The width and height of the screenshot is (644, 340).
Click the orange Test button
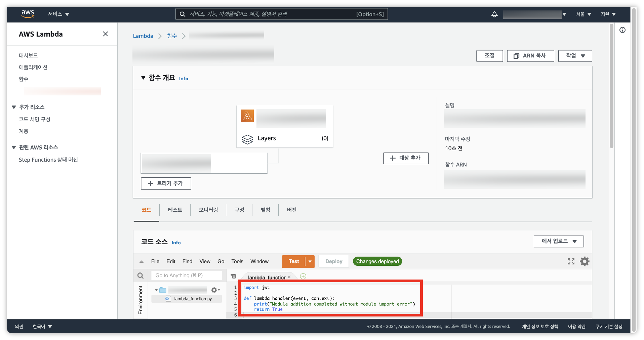pyautogui.click(x=293, y=261)
